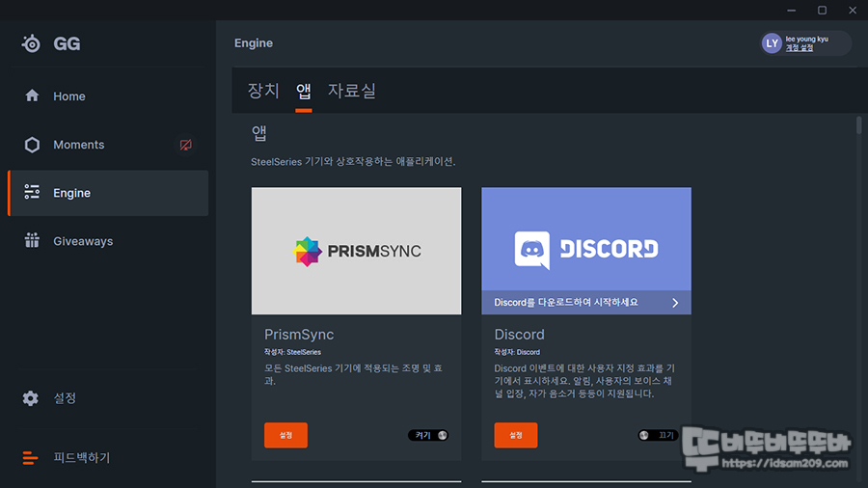Open the Home sidebar item
The image size is (868, 488).
coord(108,96)
